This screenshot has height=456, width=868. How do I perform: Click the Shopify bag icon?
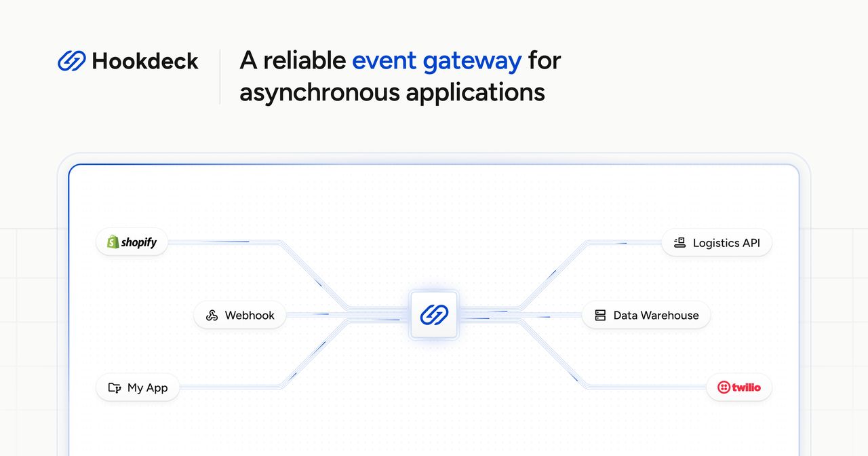[113, 242]
